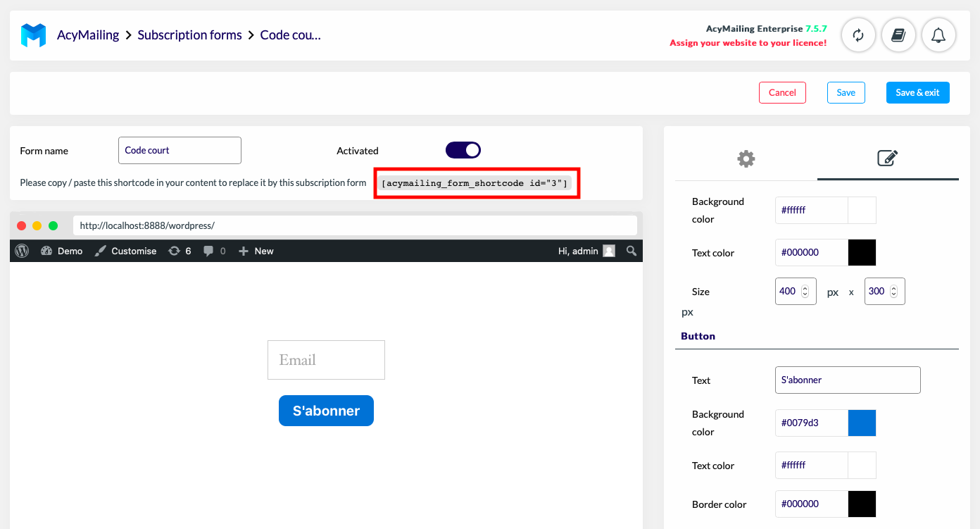Open Border color black swatch
This screenshot has height=529, width=980.
point(862,504)
